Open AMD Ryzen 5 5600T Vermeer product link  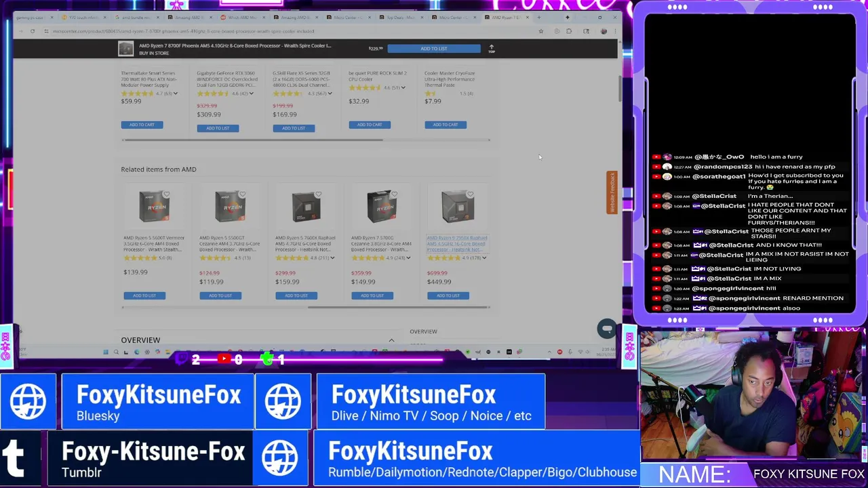point(154,244)
